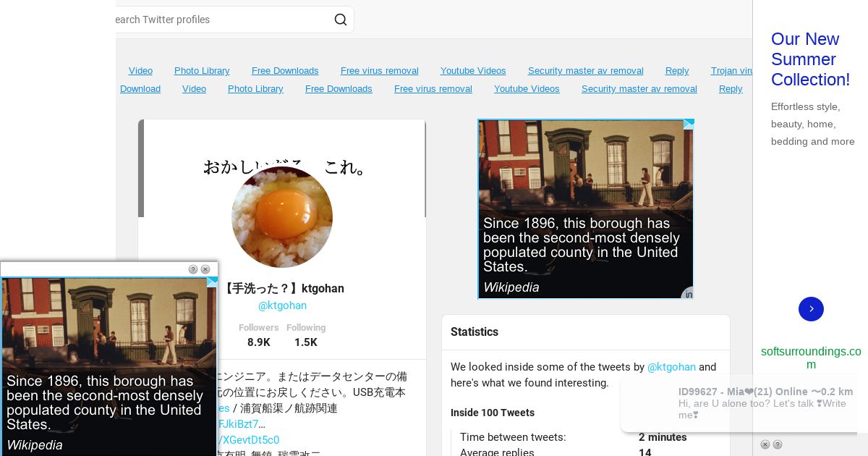Click help icon on bottom-left popup ad
Viewport: 868px width, 456px height.
click(193, 269)
